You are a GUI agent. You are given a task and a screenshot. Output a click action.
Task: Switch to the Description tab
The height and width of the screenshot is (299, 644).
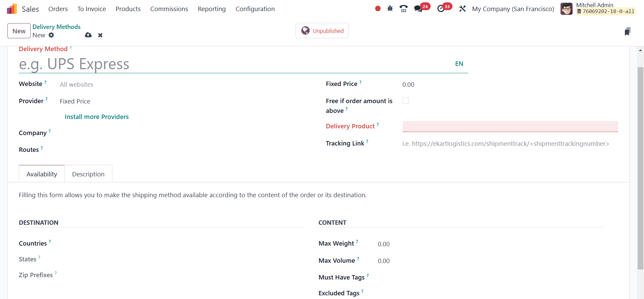coord(88,174)
